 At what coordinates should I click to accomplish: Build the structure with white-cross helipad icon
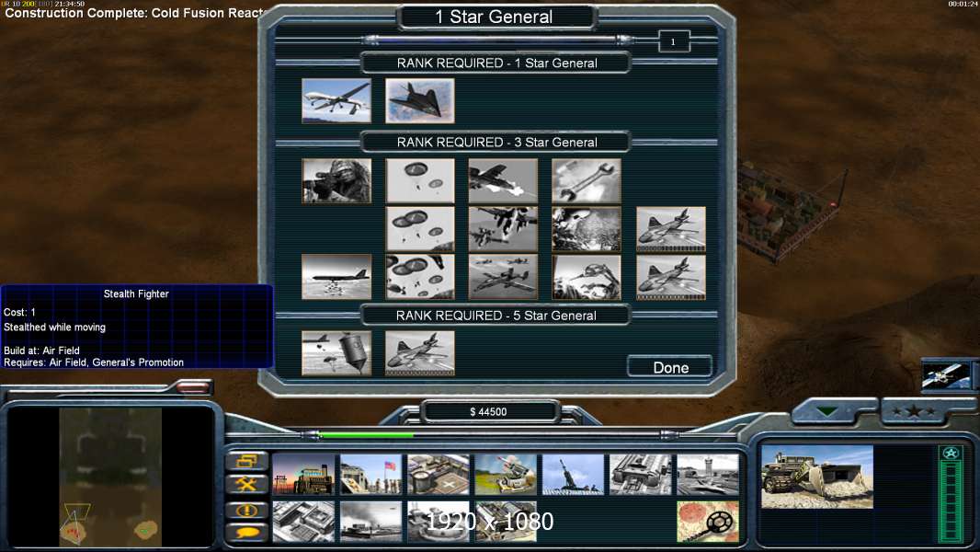[x=439, y=475]
